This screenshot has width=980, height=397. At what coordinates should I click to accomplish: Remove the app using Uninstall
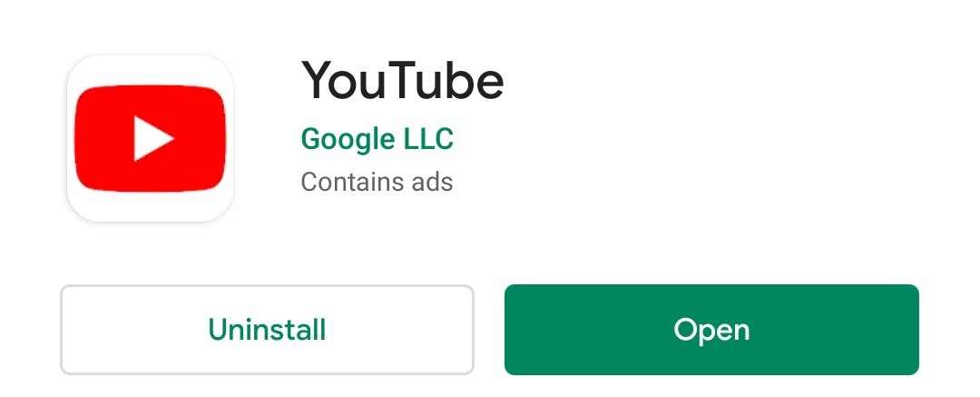pos(267,330)
